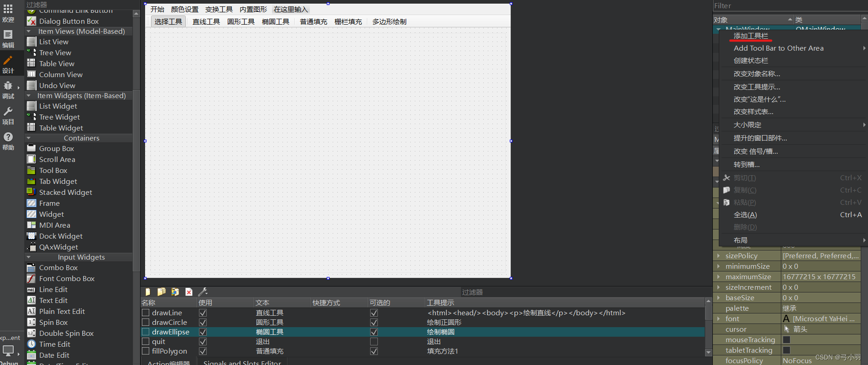Select the Group Box container icon
Image resolution: width=868 pixels, height=365 pixels.
pos(31,148)
